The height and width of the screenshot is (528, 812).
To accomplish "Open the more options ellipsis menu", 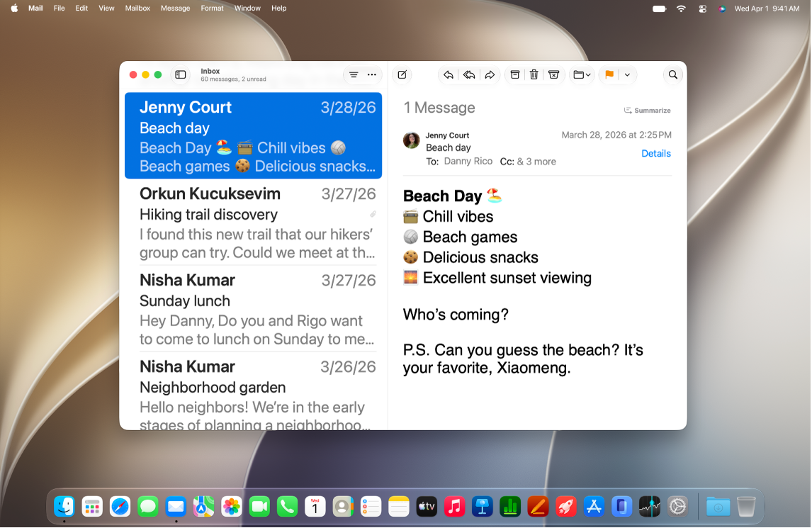I will (372, 74).
